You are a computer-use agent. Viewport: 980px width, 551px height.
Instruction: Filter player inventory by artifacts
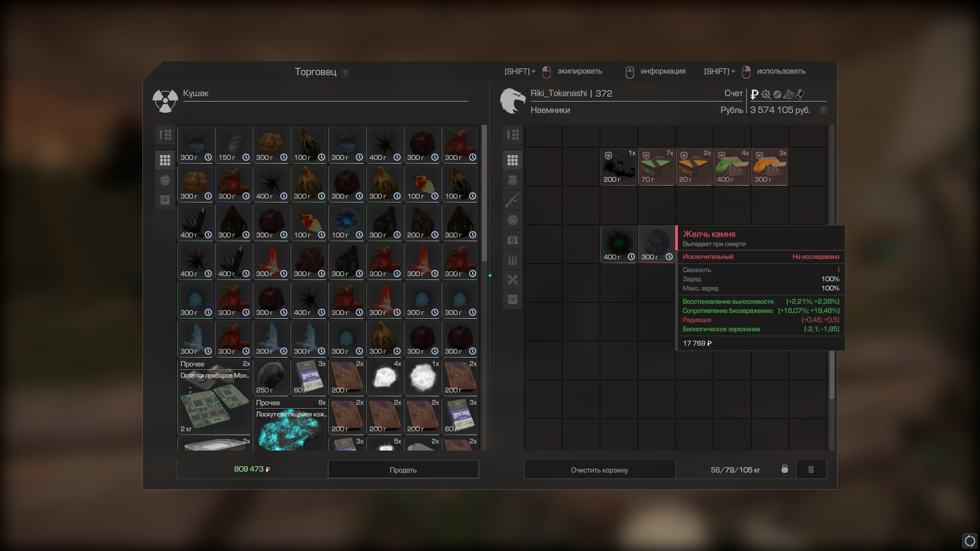(512, 220)
